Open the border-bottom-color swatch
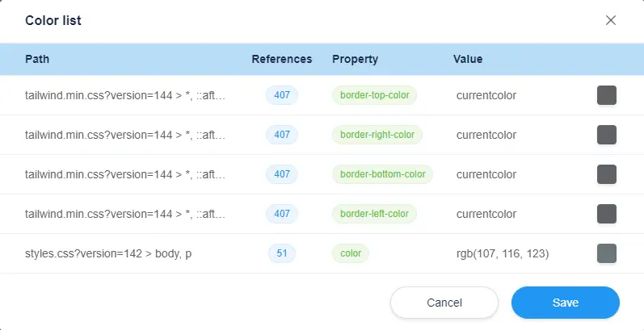This screenshot has height=330, width=644. click(x=606, y=174)
